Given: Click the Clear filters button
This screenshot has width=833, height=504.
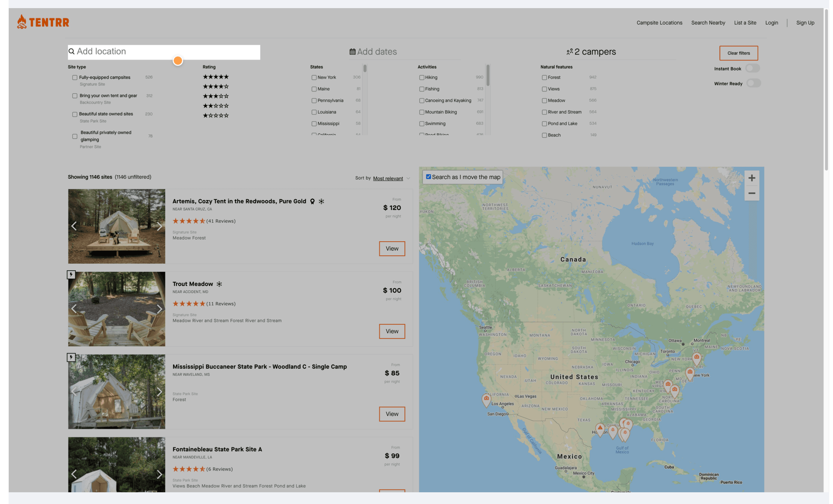Looking at the screenshot, I should click(739, 53).
